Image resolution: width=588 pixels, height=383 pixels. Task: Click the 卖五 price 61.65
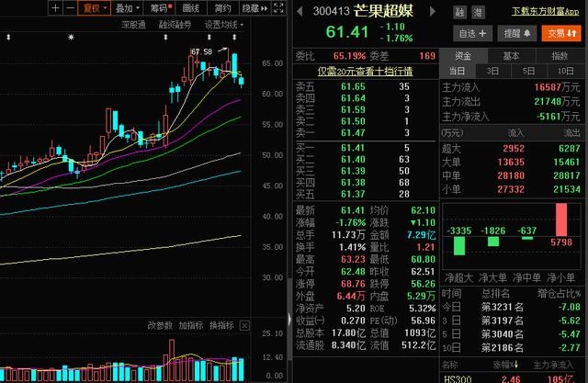(x=353, y=86)
